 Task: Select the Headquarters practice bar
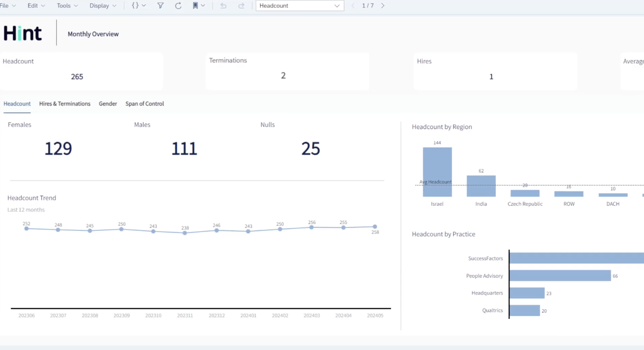click(x=527, y=293)
